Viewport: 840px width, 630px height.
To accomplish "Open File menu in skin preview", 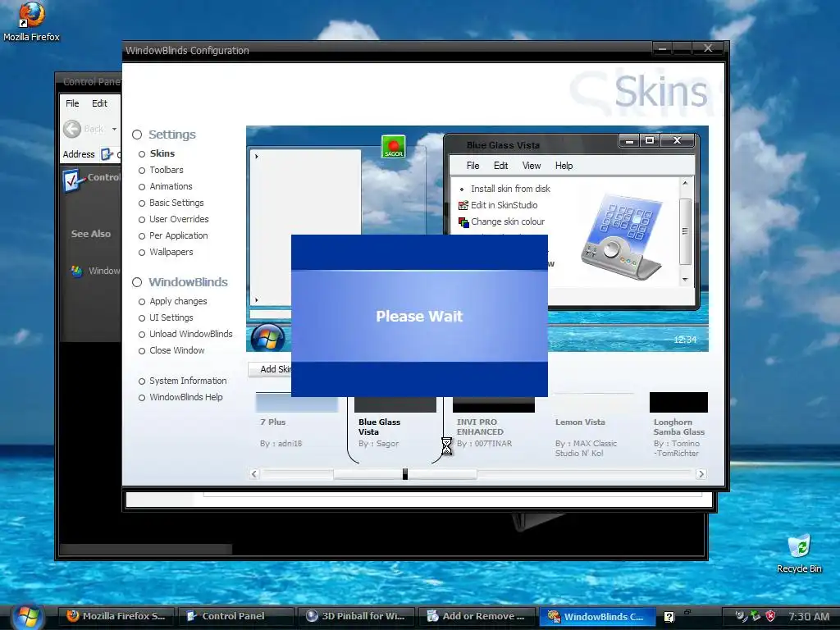I will pyautogui.click(x=472, y=166).
